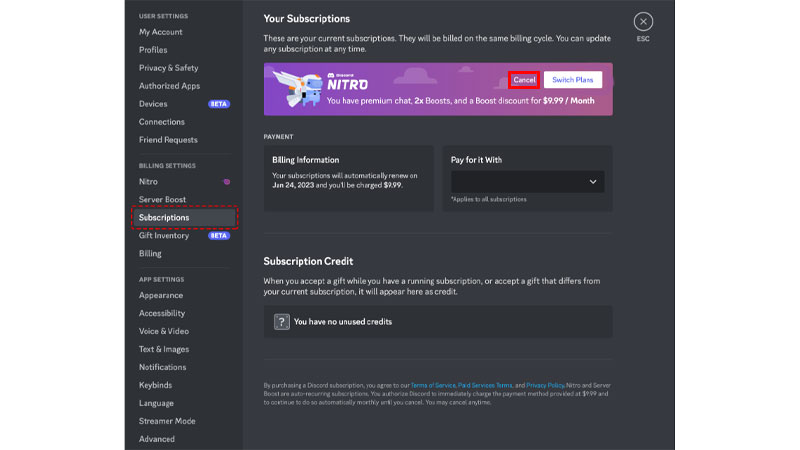Cancel the Nitro subscription

pyautogui.click(x=524, y=80)
